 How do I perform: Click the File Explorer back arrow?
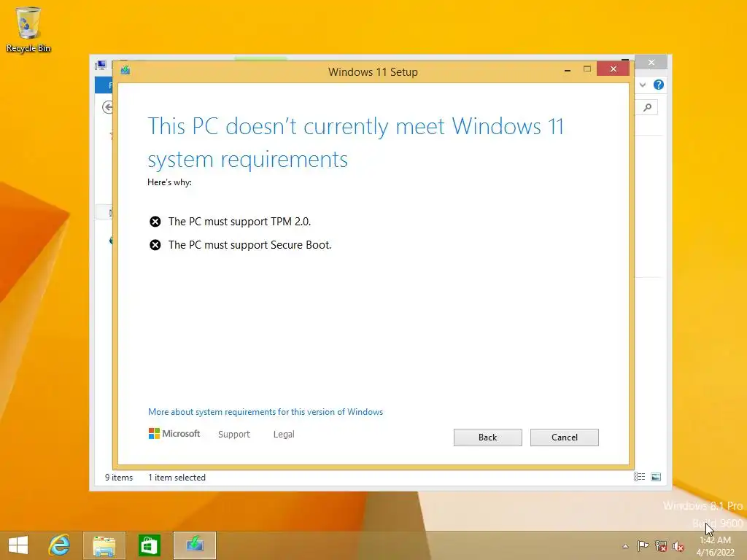108,107
